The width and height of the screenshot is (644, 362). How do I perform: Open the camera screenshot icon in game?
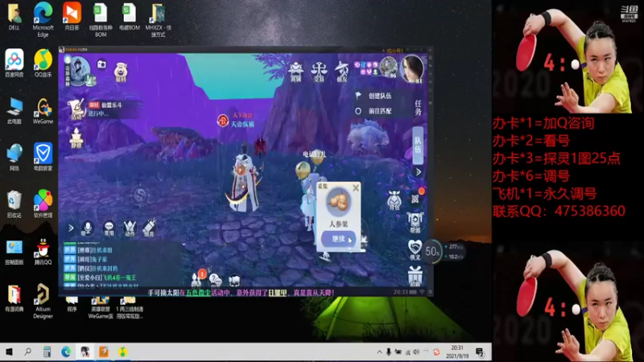pyautogui.click(x=101, y=64)
